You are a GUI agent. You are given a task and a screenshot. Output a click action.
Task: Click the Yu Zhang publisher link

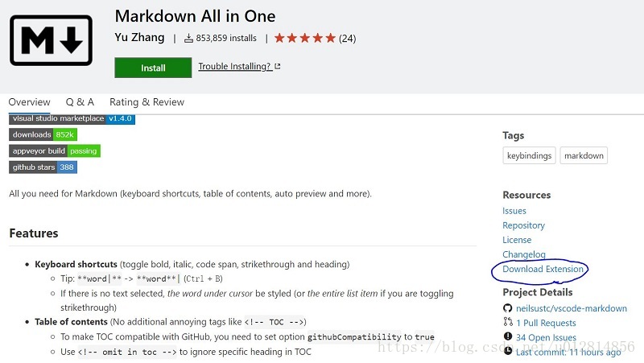[139, 38]
